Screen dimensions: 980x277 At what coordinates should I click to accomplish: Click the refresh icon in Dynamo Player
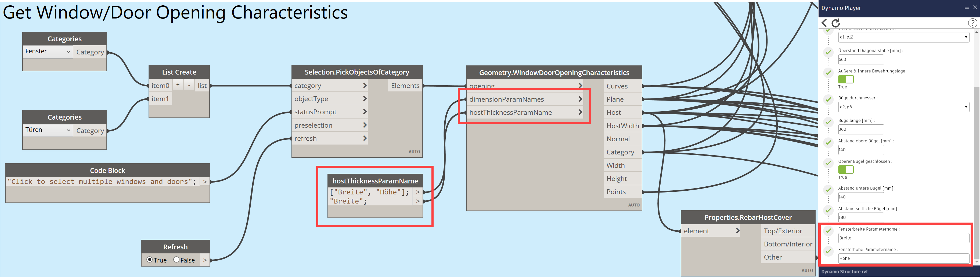(836, 23)
